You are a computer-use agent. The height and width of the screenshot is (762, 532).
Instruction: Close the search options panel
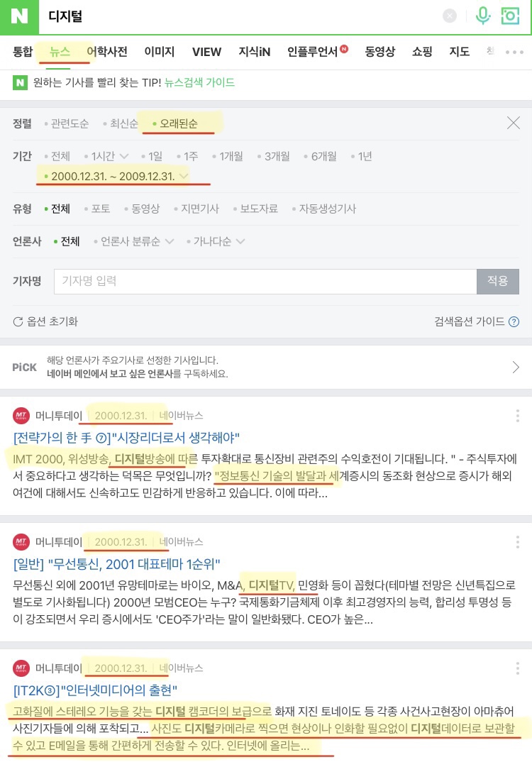[513, 123]
